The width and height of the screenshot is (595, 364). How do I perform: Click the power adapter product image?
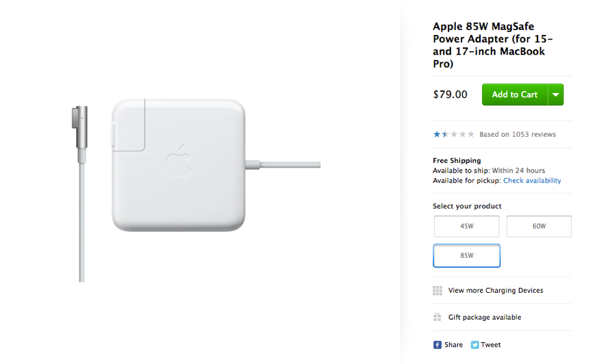(178, 165)
